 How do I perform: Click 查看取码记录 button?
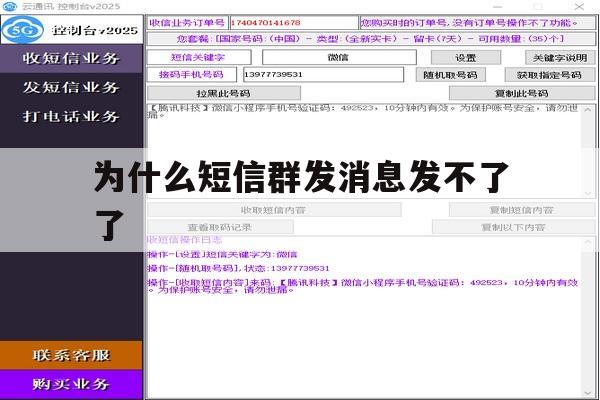220,227
